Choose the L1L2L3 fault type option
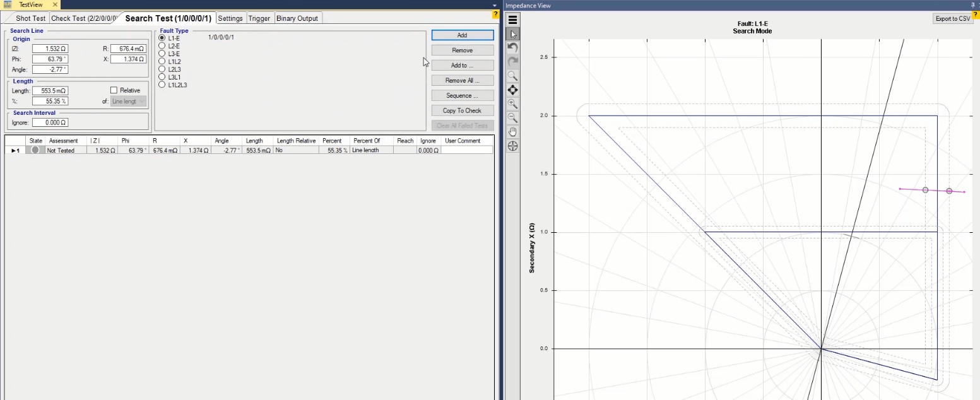 pyautogui.click(x=162, y=85)
